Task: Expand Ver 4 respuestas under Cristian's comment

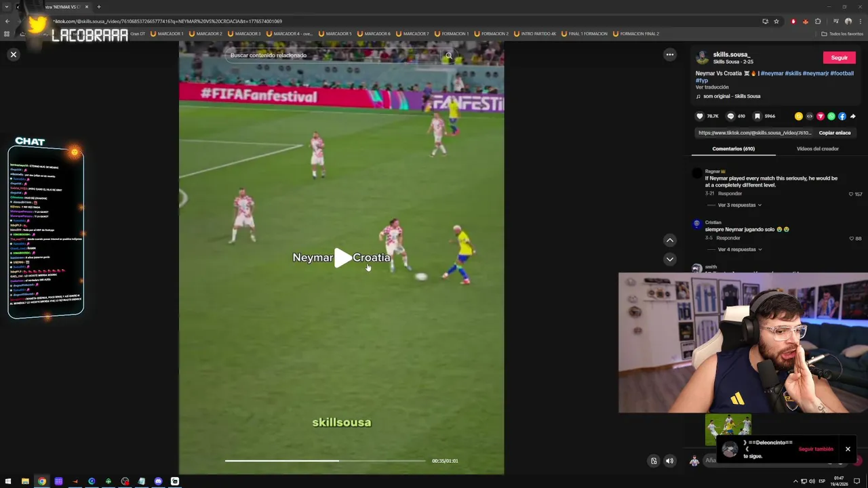Action: pyautogui.click(x=739, y=249)
